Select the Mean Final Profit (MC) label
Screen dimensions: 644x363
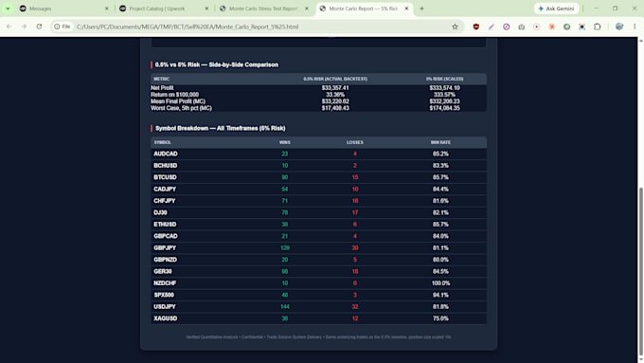[178, 101]
